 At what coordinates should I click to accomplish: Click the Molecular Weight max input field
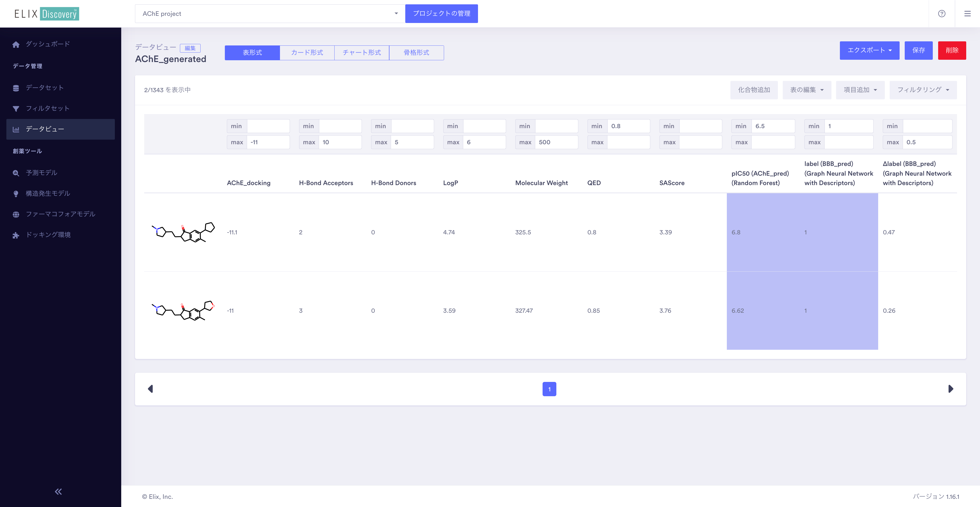(x=556, y=142)
